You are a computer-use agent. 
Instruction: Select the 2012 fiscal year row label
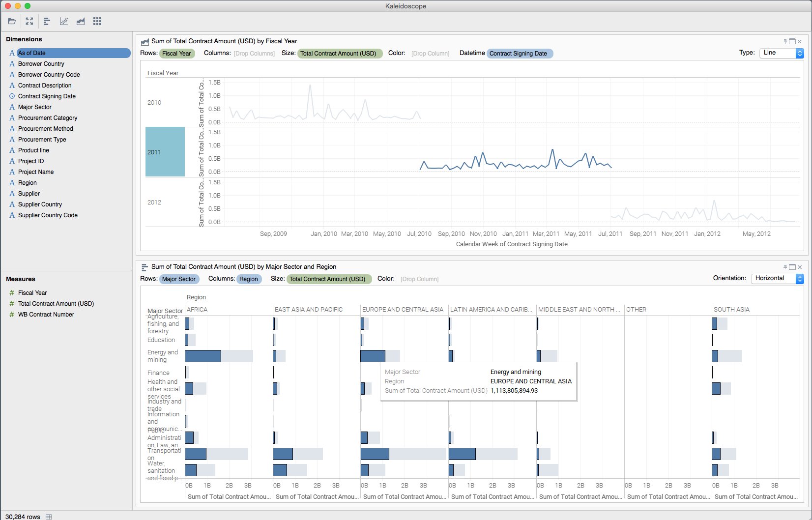click(x=154, y=202)
